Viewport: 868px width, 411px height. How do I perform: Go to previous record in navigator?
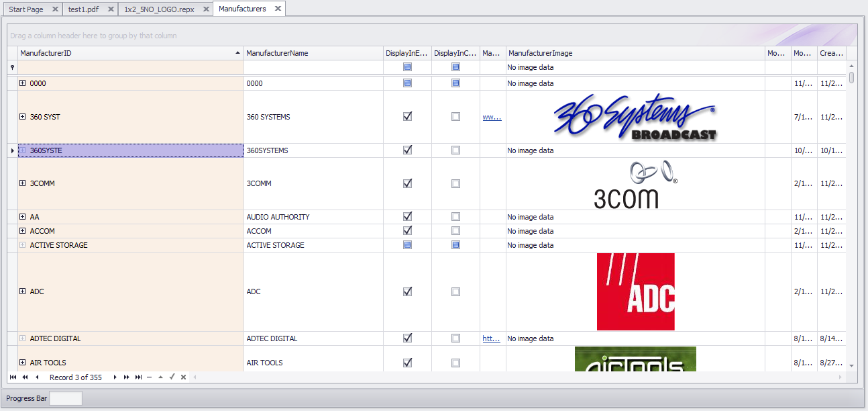[37, 377]
